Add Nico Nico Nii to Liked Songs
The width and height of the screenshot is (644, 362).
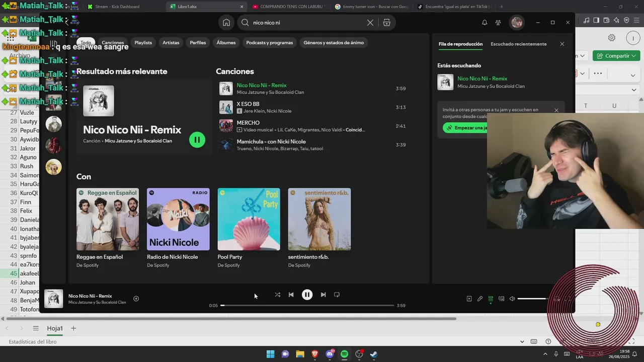136,299
